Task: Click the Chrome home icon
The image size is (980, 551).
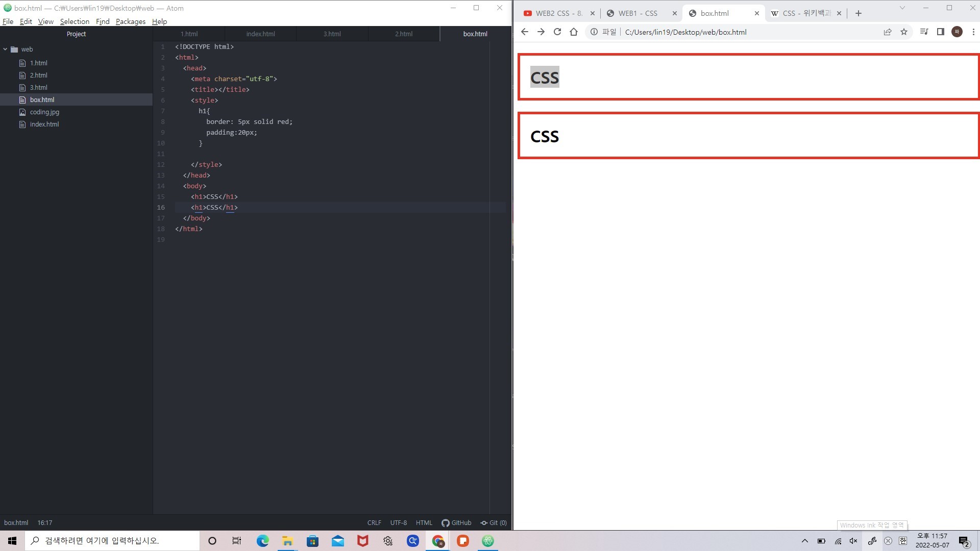Action: tap(574, 32)
